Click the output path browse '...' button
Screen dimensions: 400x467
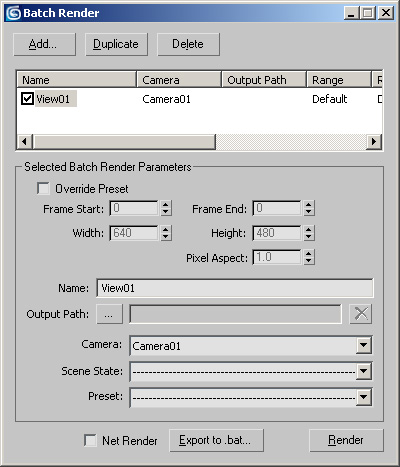[x=109, y=314]
